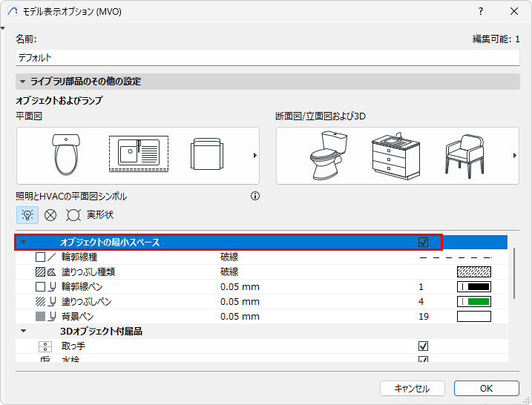This screenshot has height=405, width=532.
Task: Click the 取っ手 handle icon
Action: tap(45, 346)
